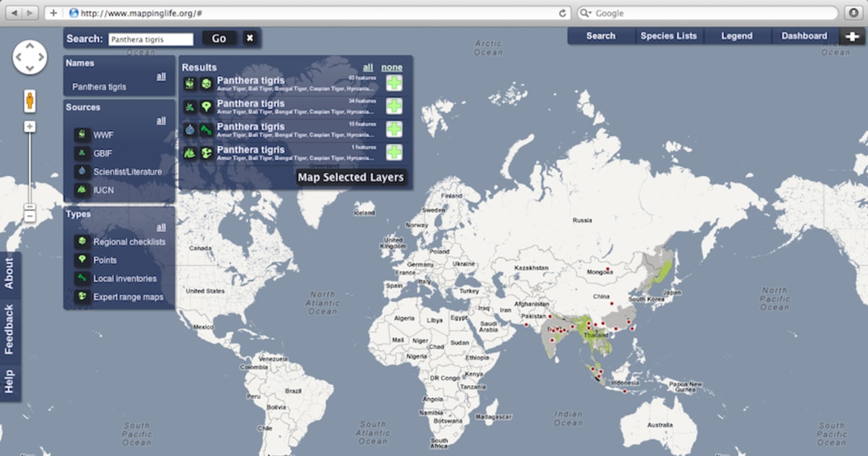Zoom in using the map plus button

tap(30, 127)
